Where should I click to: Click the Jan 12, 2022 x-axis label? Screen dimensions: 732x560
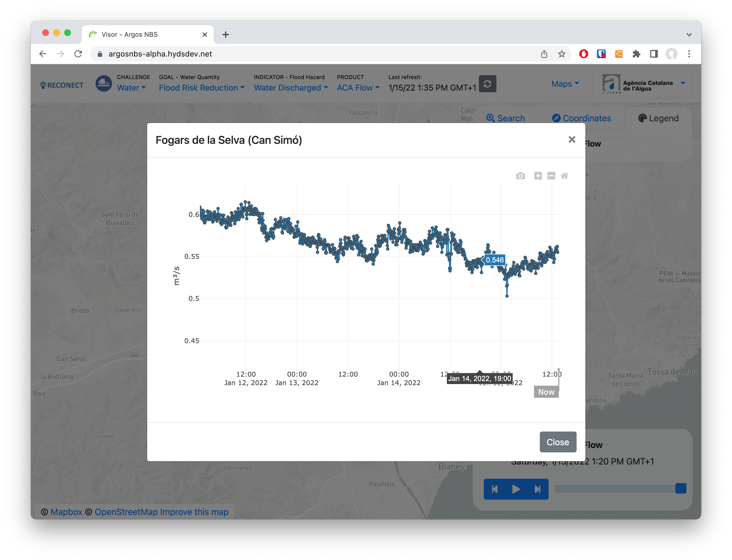(246, 383)
